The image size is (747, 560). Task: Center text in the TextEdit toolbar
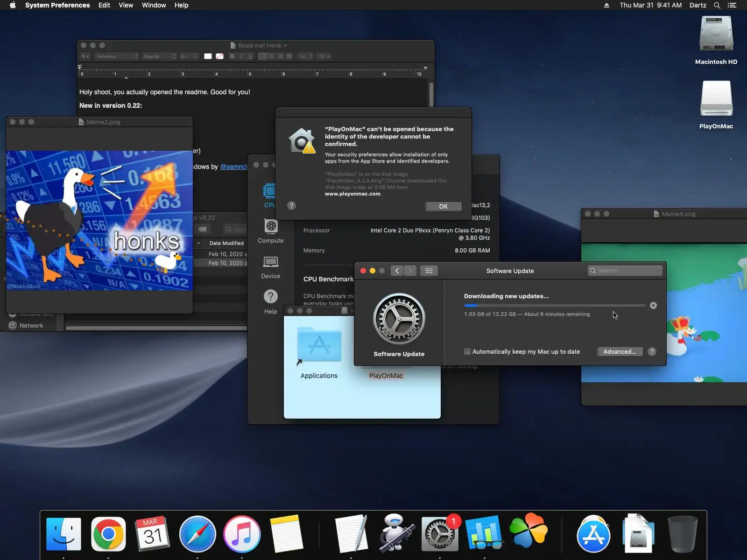pos(271,56)
